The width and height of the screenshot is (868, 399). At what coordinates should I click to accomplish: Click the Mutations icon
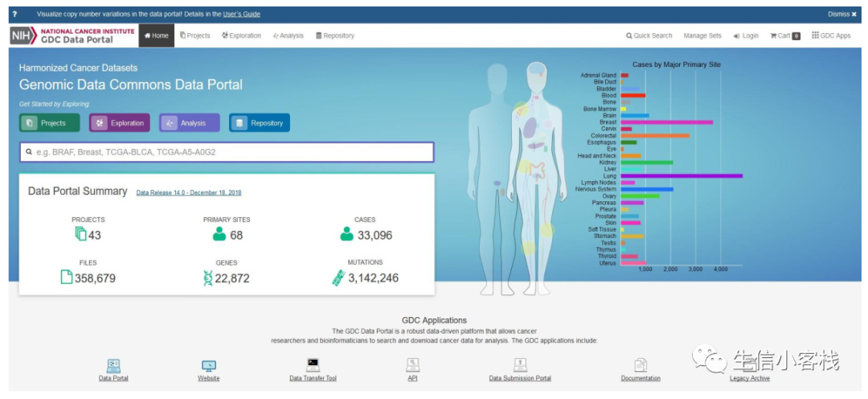click(338, 278)
